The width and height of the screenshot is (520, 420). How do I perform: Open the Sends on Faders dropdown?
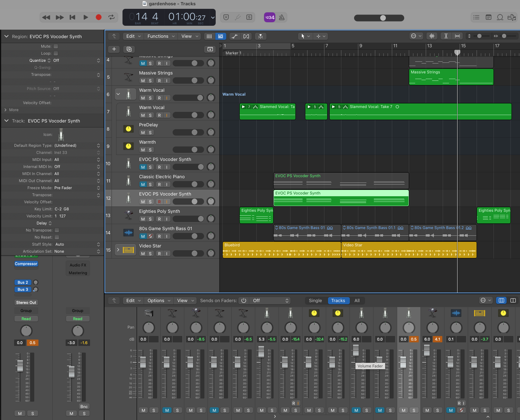pos(270,301)
